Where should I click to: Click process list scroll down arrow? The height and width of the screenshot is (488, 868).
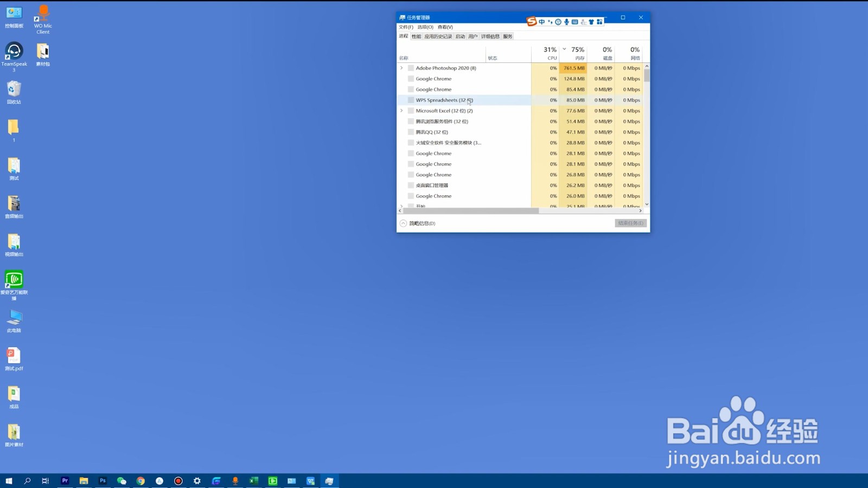pos(647,204)
